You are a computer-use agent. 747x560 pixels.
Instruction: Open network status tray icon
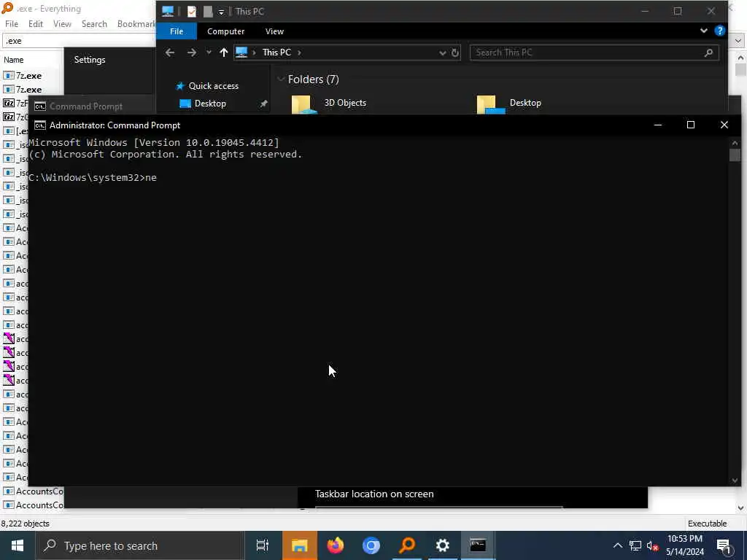[x=635, y=545]
